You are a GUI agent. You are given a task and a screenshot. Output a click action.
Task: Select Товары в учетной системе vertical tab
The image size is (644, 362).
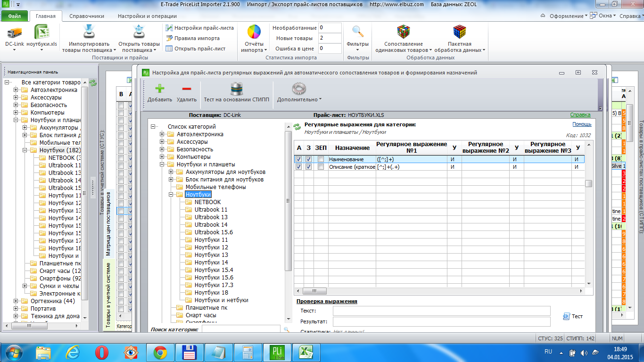pos(108,295)
